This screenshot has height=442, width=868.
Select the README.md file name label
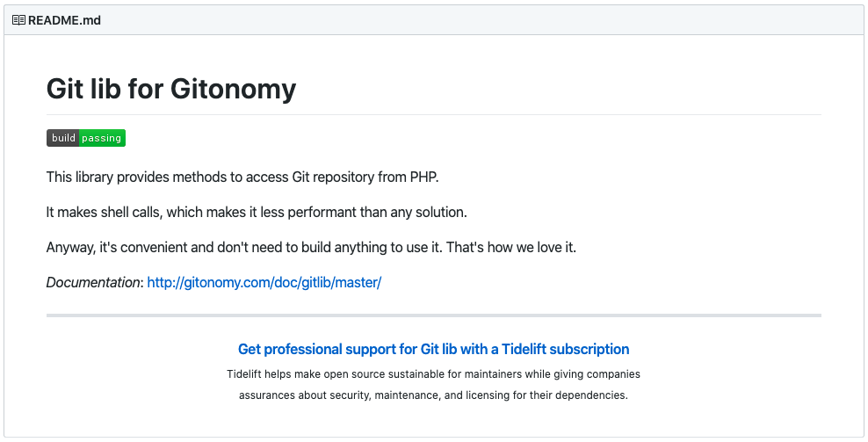64,20
